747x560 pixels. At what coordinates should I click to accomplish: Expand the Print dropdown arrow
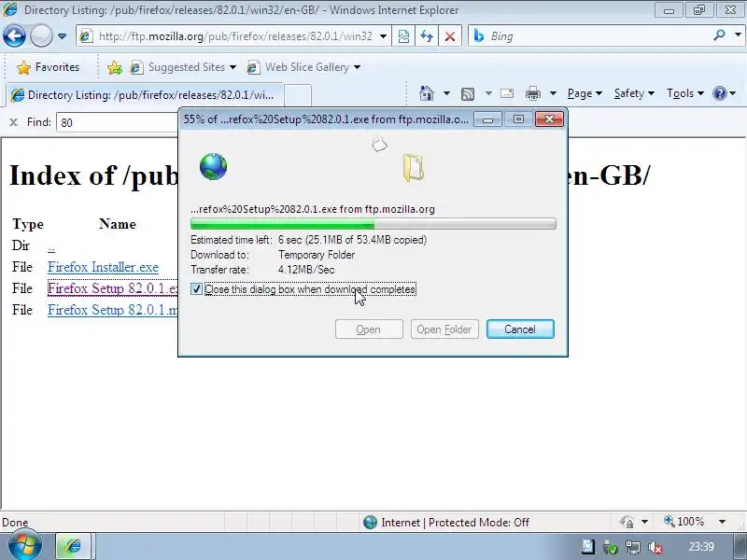tap(553, 93)
